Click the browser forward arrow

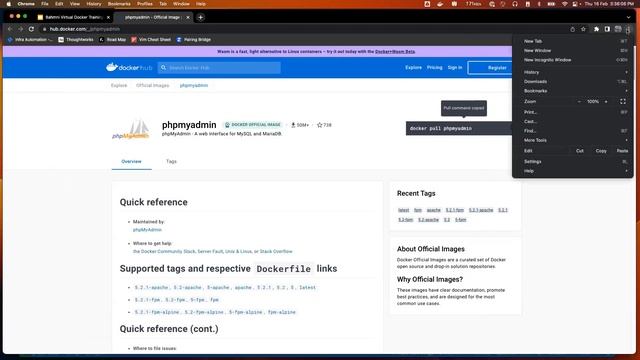tap(20, 29)
